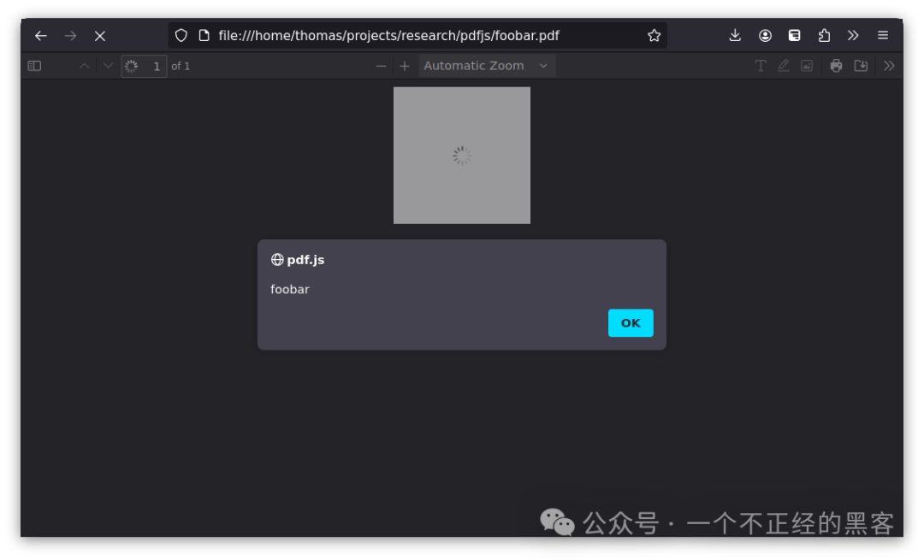Select the PDF text annotation tool
924x560 pixels.
[761, 66]
